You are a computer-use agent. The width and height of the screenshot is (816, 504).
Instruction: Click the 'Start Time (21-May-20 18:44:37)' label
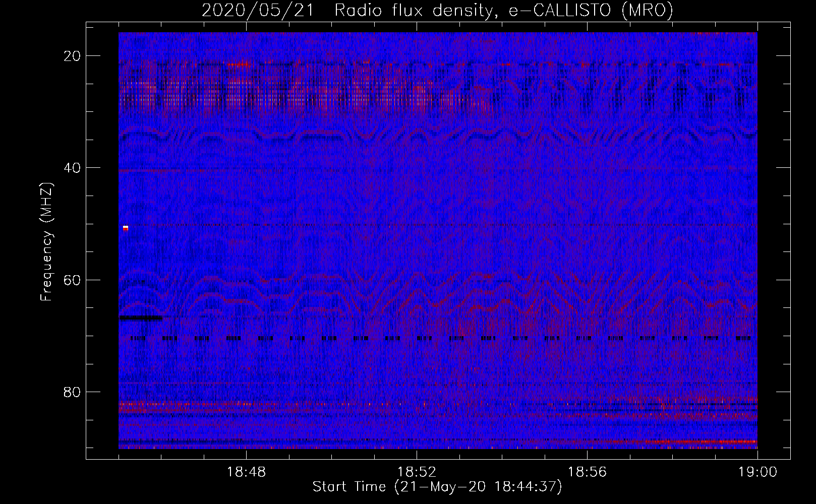tap(437, 487)
